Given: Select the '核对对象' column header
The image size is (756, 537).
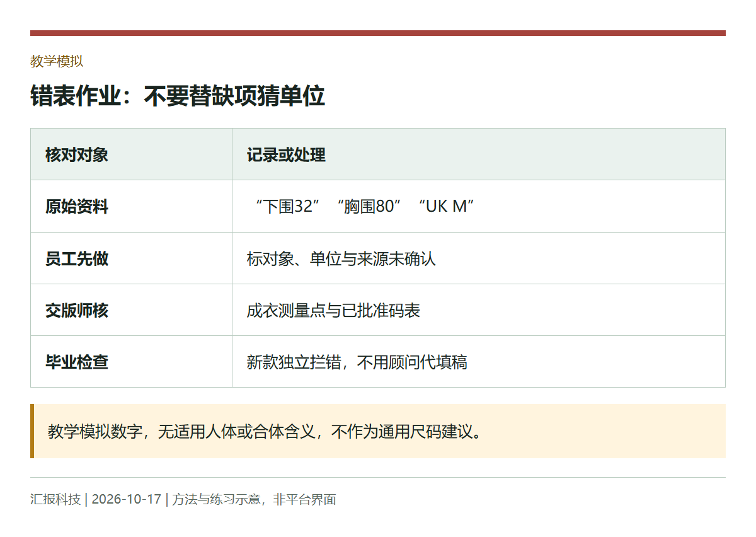Looking at the screenshot, I should coord(131,154).
